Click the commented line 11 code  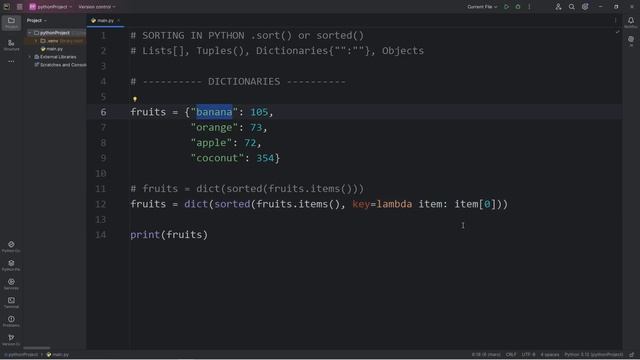(247, 189)
